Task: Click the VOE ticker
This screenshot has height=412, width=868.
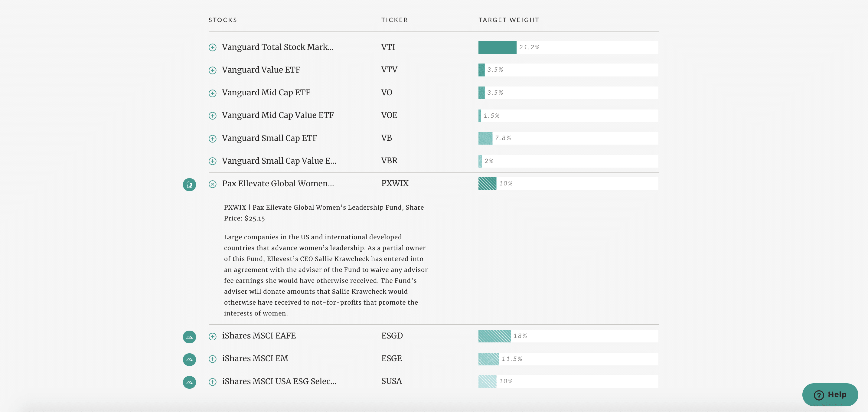Action: pyautogui.click(x=389, y=115)
